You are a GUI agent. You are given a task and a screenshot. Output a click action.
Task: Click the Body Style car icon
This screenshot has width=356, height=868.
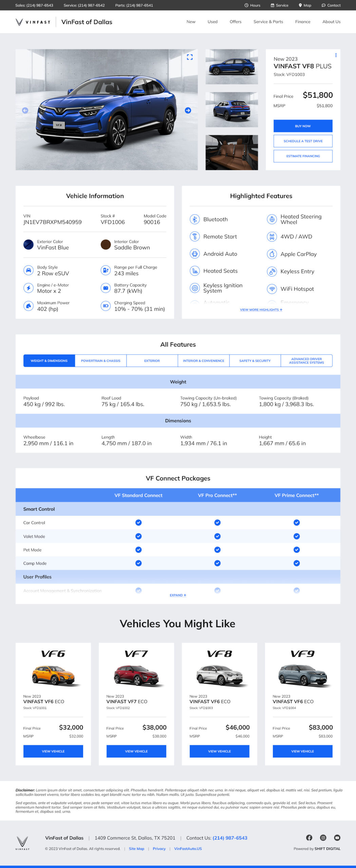tap(28, 271)
